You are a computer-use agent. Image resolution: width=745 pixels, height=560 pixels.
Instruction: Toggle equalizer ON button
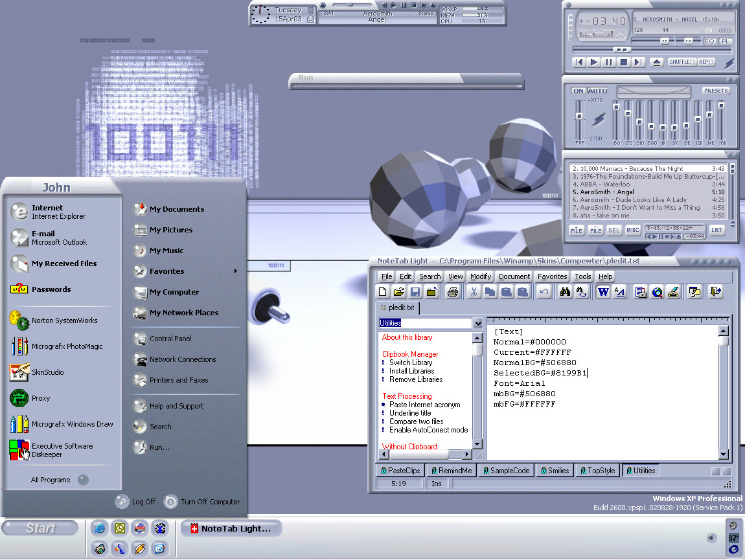tap(579, 91)
